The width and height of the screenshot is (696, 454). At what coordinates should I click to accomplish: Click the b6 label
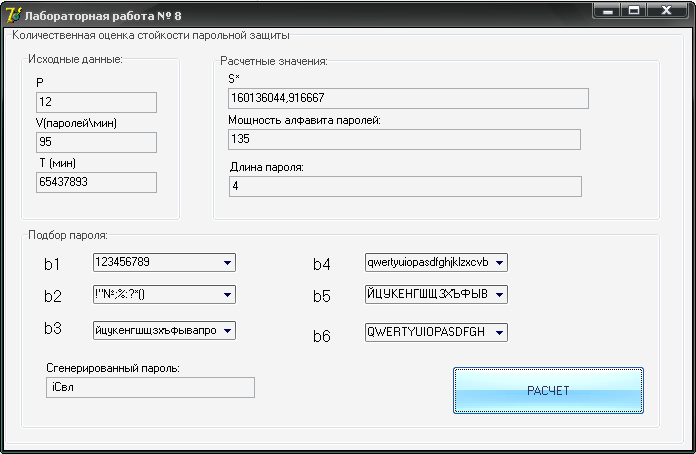click(x=322, y=336)
